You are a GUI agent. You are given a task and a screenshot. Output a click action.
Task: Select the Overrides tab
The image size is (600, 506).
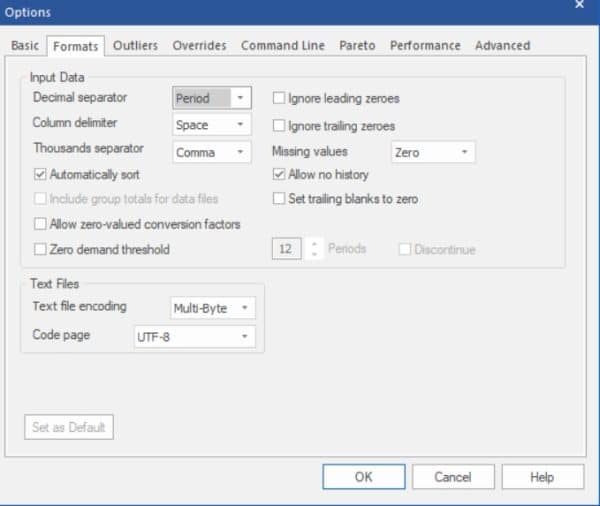click(x=199, y=46)
